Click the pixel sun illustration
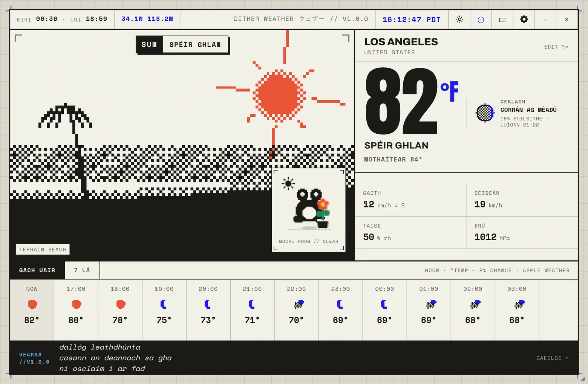Viewport: 588px width, 384px height. pyautogui.click(x=279, y=95)
